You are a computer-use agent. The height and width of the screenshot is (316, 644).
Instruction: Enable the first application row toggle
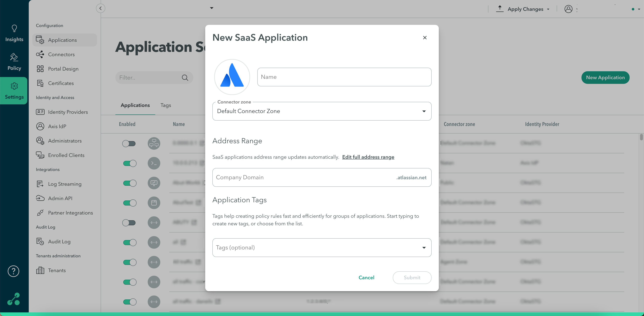[129, 143]
